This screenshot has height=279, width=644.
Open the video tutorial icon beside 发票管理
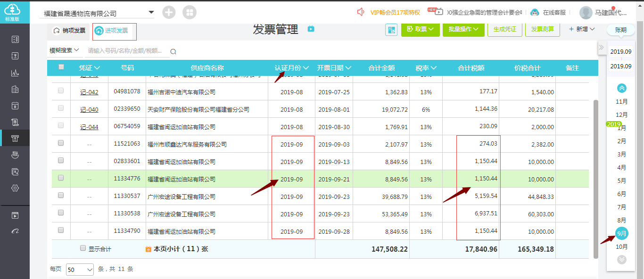[x=311, y=29]
